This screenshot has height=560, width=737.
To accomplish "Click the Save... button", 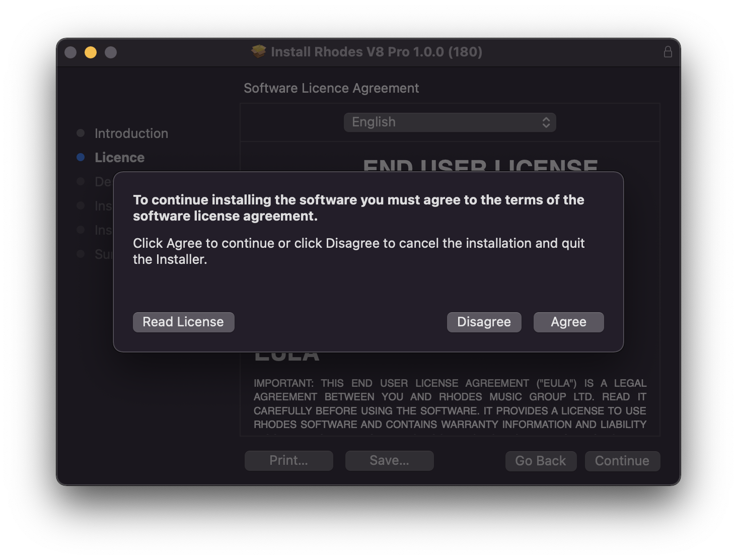I will pos(389,461).
